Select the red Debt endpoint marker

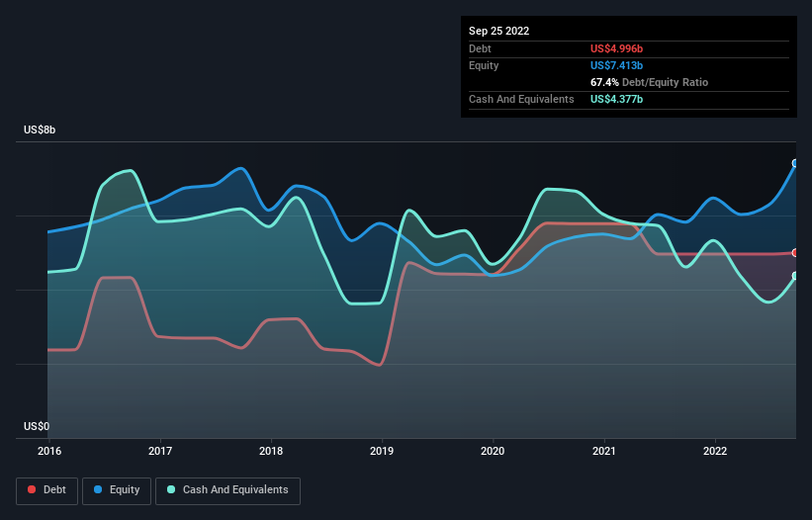[795, 253]
